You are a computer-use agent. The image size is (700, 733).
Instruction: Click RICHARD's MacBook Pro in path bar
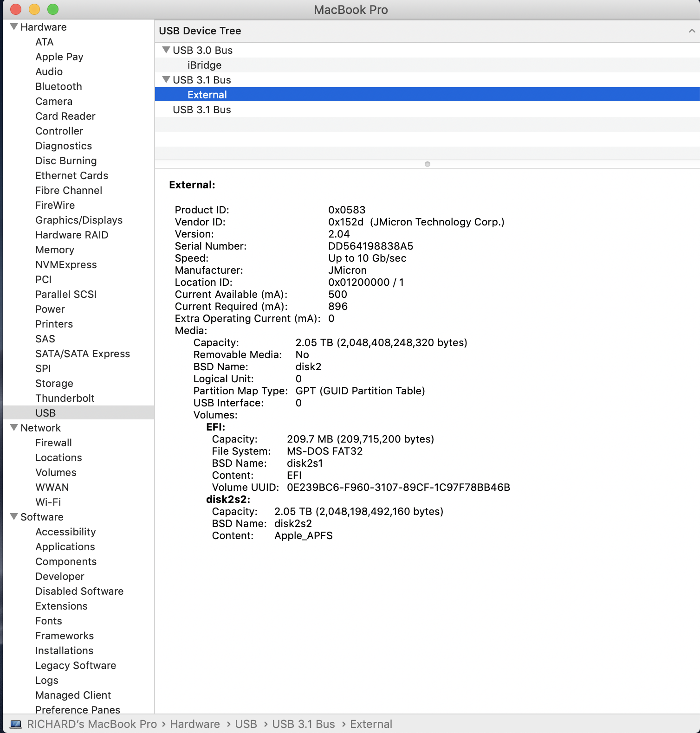coord(92,724)
